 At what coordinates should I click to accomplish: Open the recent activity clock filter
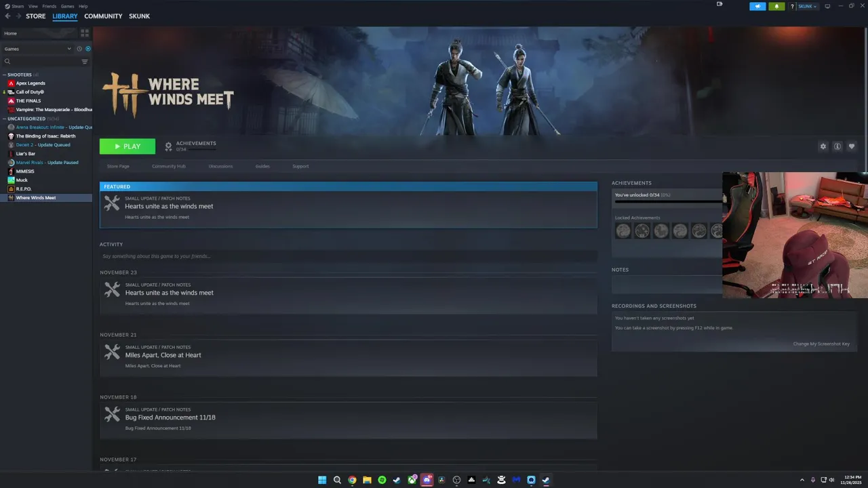[x=79, y=49]
